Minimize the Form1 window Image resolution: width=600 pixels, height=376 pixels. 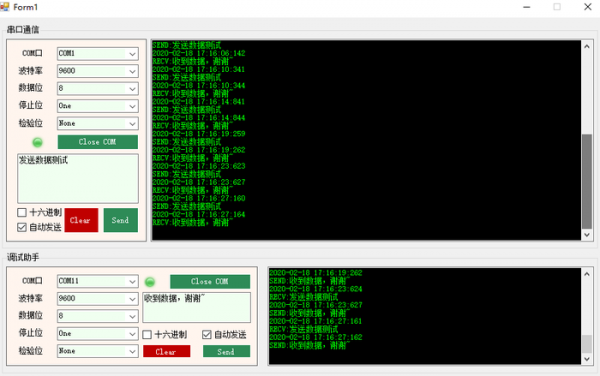[x=527, y=7]
